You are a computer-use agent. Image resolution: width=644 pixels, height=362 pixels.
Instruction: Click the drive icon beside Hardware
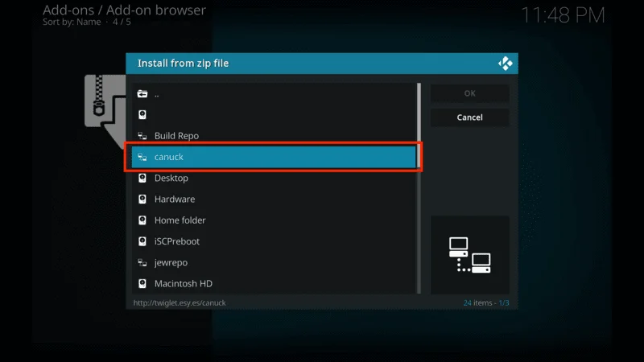tap(142, 199)
